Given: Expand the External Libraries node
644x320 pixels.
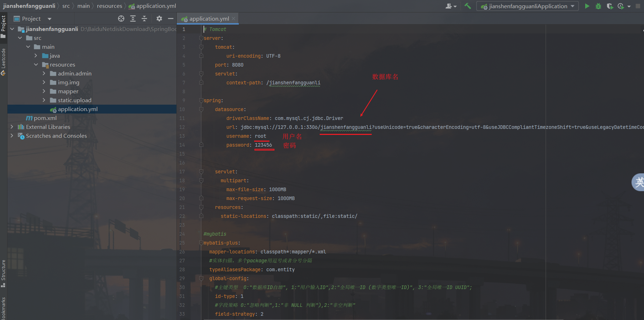Looking at the screenshot, I should click(12, 127).
